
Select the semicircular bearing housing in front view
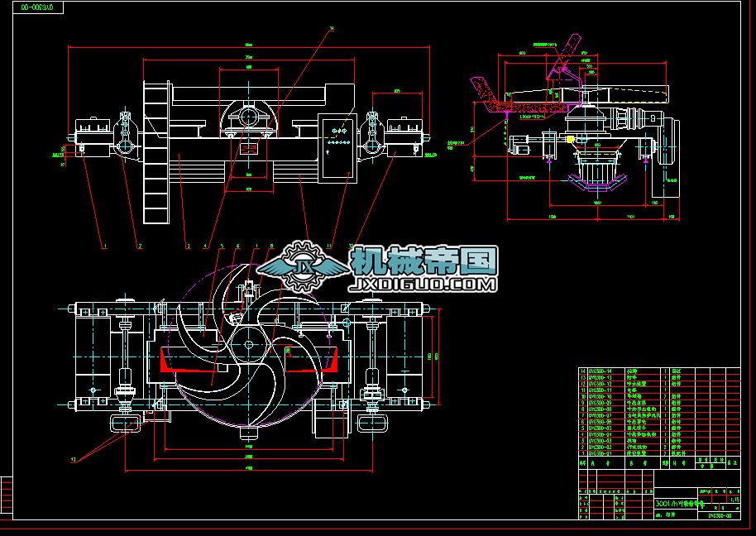(x=249, y=118)
